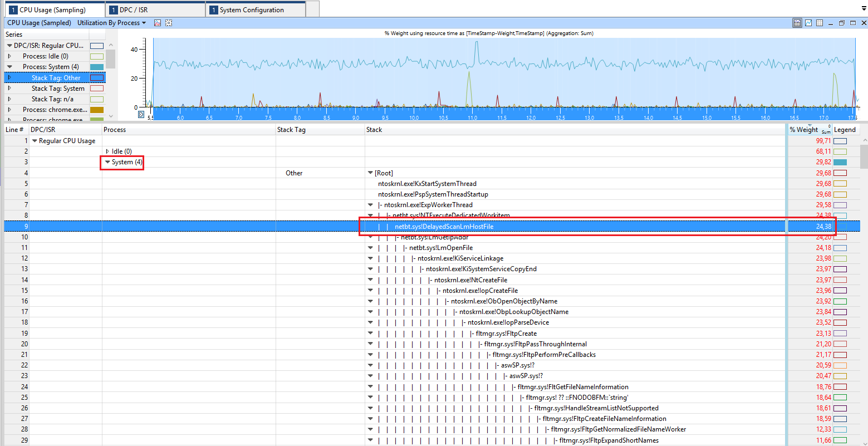This screenshot has width=868, height=446.
Task: Open the tab overflow arrow at top right
Action: click(864, 9)
